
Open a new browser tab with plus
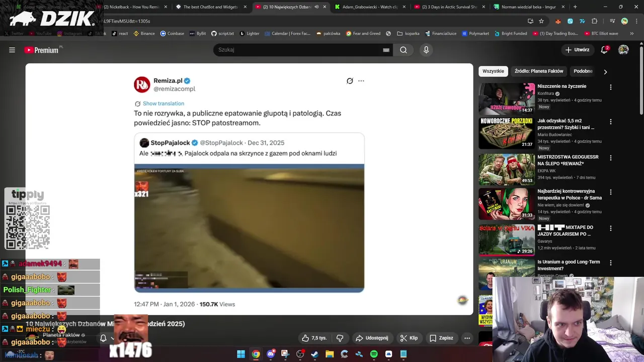(x=575, y=7)
